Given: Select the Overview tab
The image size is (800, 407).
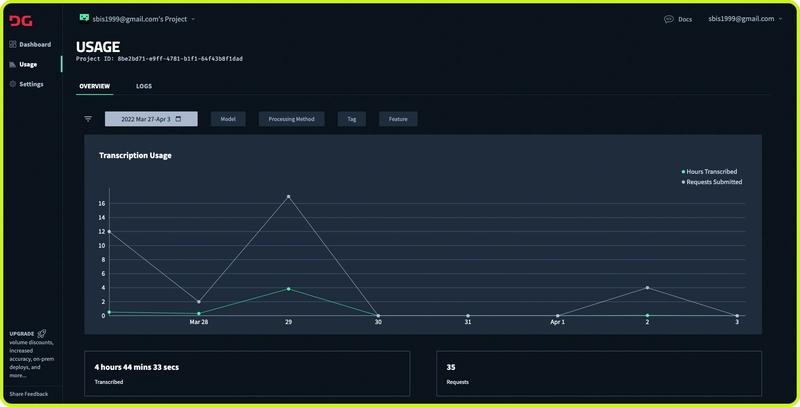Looking at the screenshot, I should [x=94, y=86].
